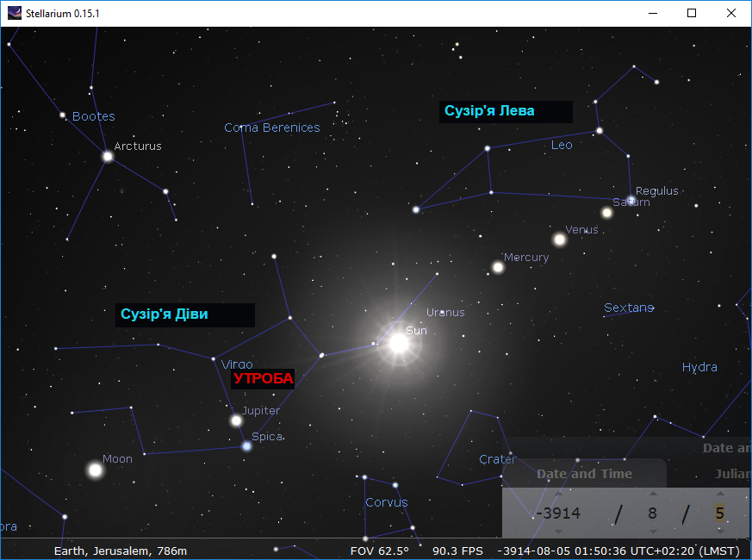Select the star Arcturus
752x560 pixels.
(x=108, y=157)
